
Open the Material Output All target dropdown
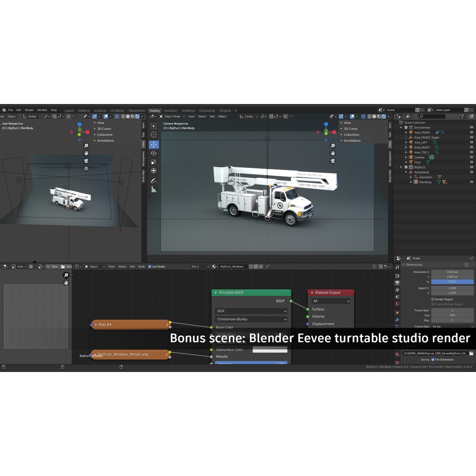pos(331,301)
